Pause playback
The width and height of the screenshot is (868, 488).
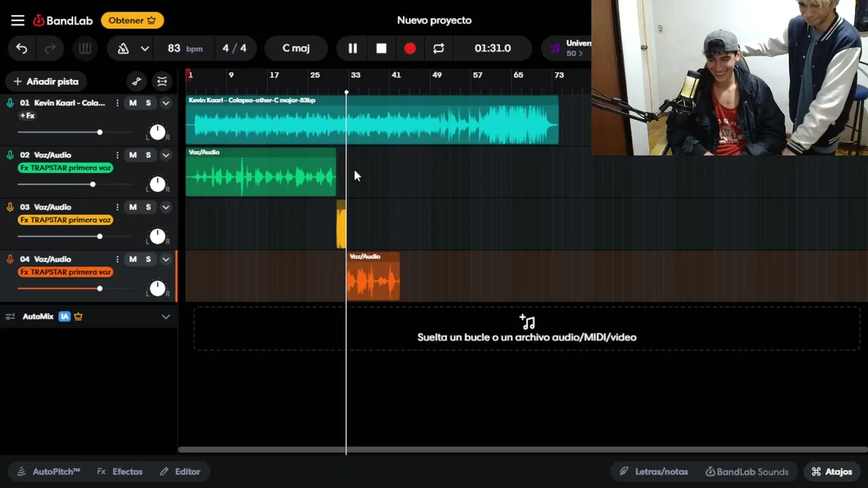(x=353, y=48)
